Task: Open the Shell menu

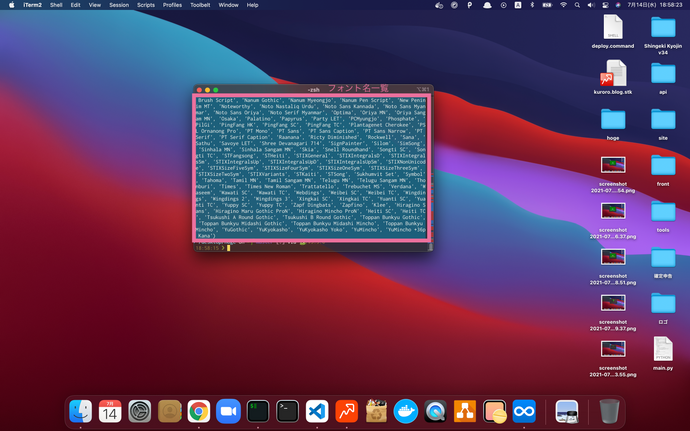Action: pyautogui.click(x=56, y=5)
